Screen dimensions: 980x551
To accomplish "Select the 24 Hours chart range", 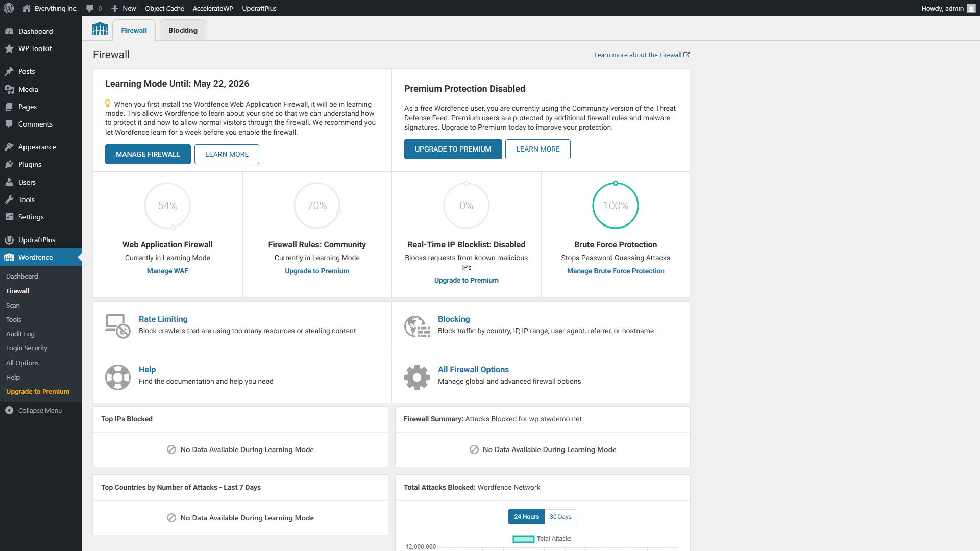I will pyautogui.click(x=526, y=517).
